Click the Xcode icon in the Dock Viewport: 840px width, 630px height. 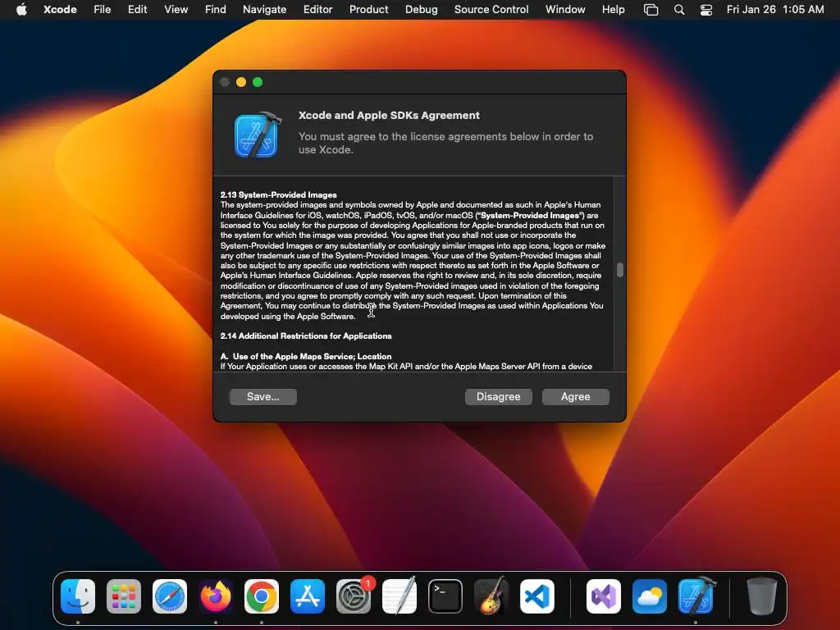pyautogui.click(x=696, y=596)
